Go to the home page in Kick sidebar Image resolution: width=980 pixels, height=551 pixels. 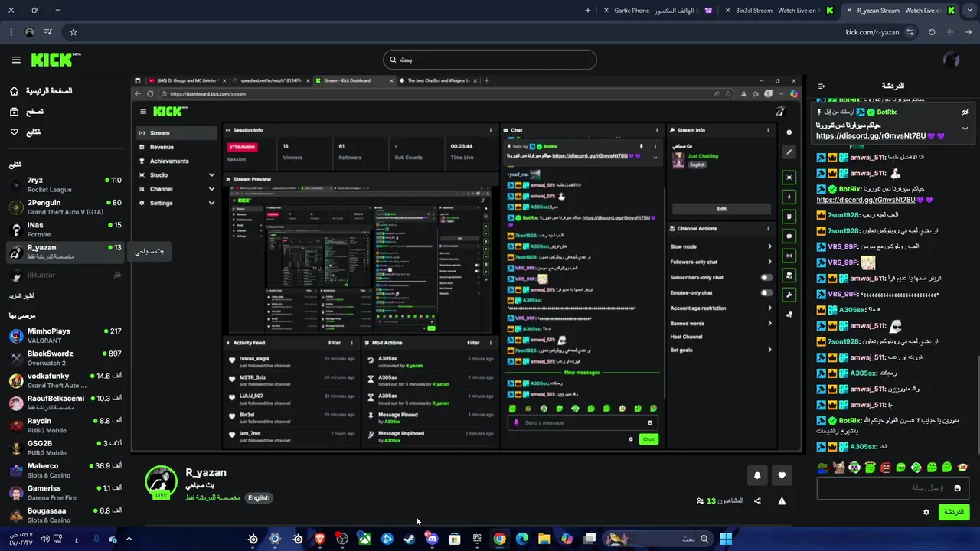pos(41,91)
